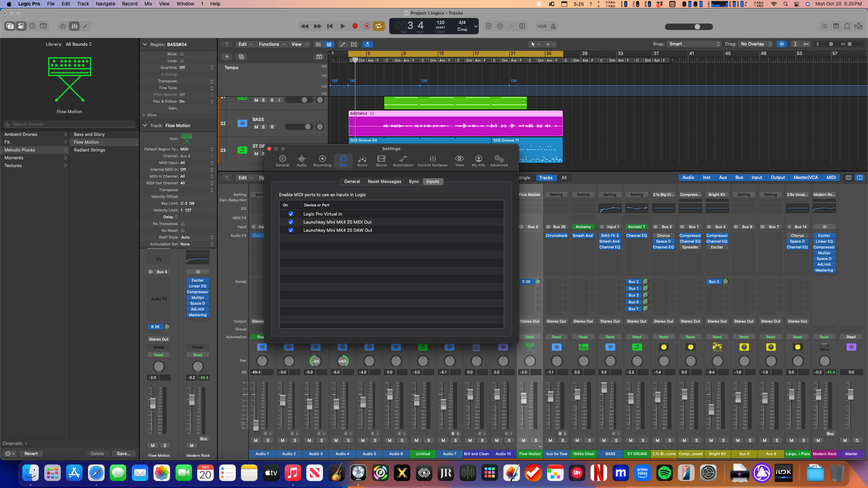The width and height of the screenshot is (868, 488).
Task: Open the Score settings pane
Action: 362,161
